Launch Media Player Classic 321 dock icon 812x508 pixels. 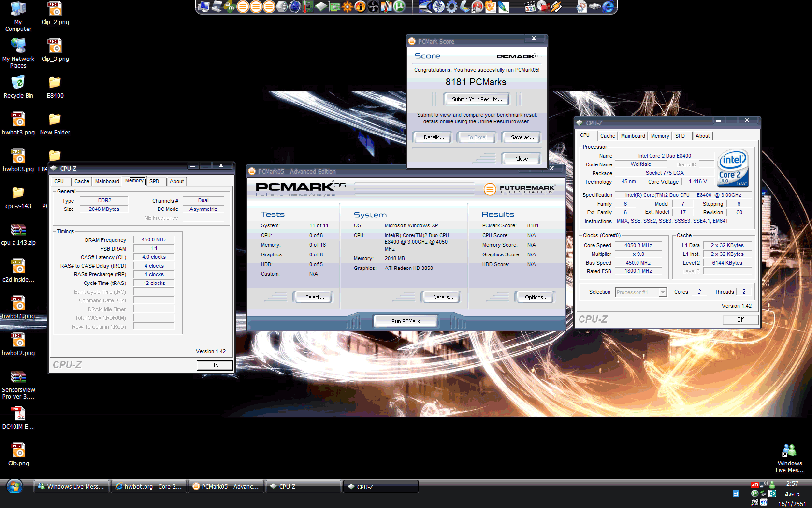click(x=531, y=7)
